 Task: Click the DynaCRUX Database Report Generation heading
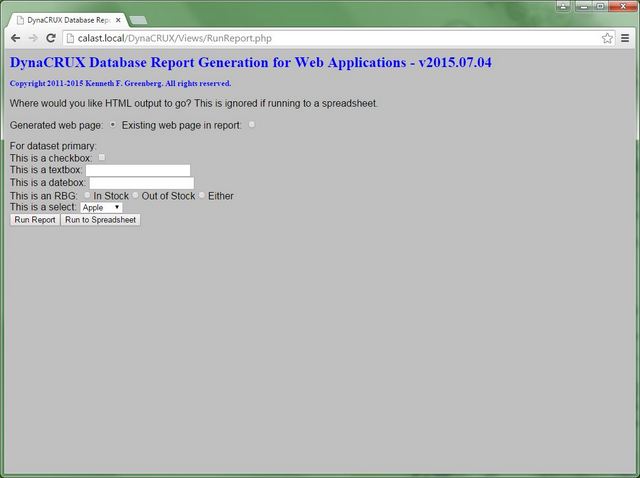pyautogui.click(x=251, y=62)
